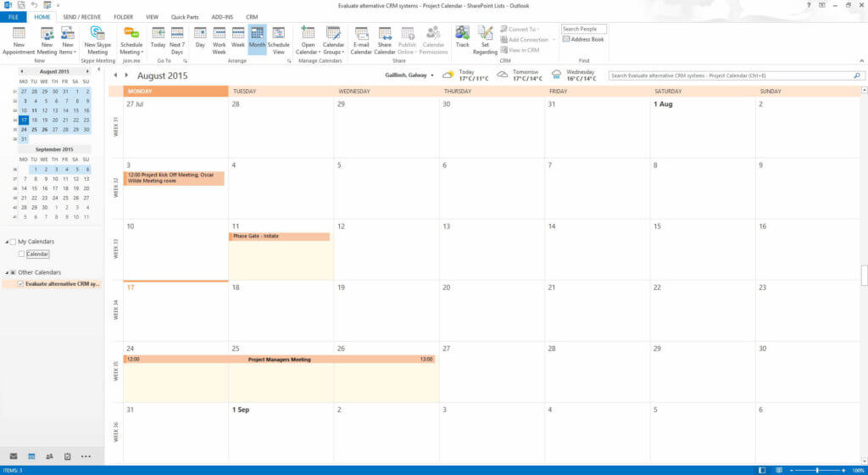
Task: Open Schedule View layout
Action: 278,39
